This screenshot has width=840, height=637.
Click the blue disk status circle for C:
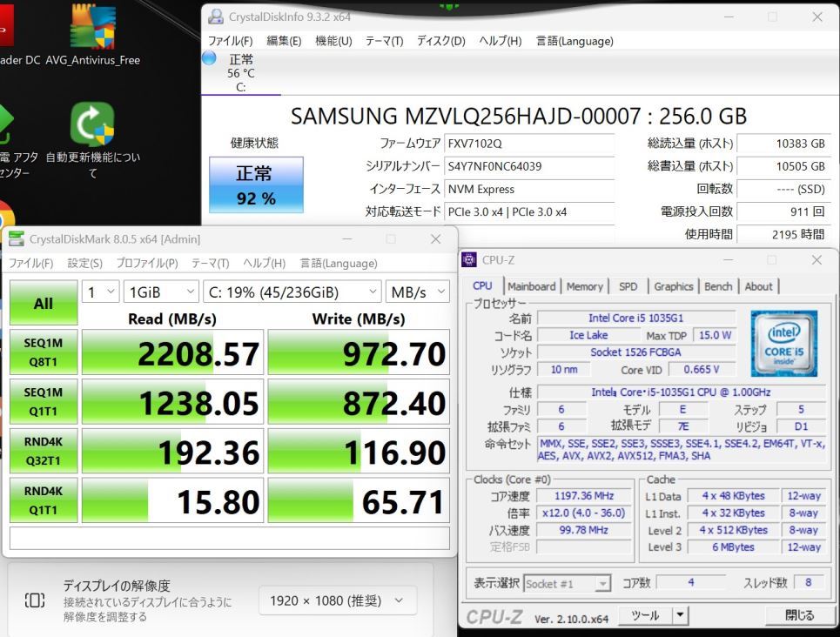(209, 58)
